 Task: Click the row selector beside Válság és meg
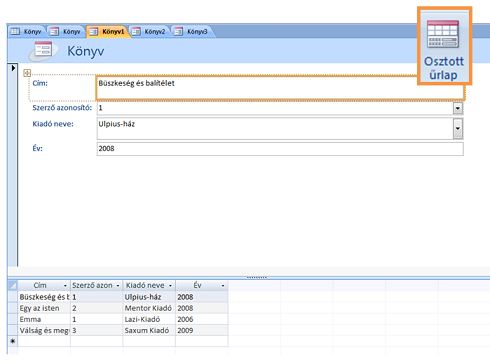pyautogui.click(x=13, y=330)
